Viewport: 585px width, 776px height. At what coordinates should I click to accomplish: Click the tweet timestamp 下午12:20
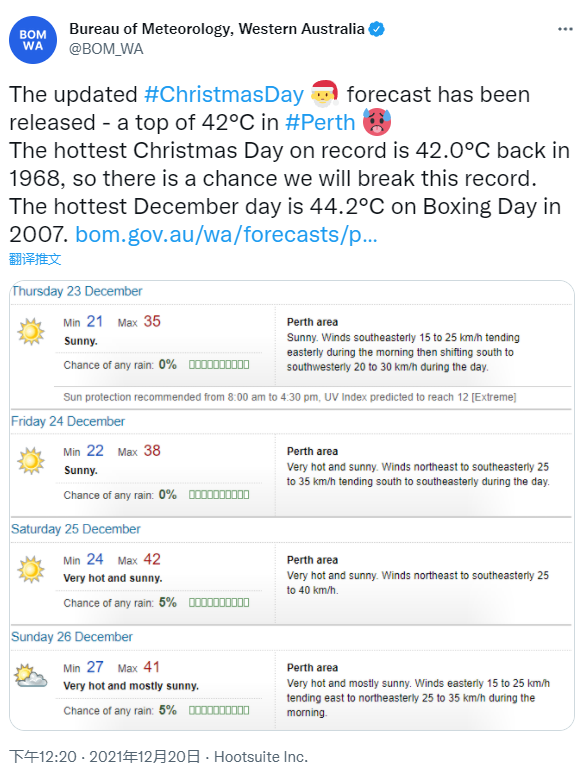click(x=43, y=756)
